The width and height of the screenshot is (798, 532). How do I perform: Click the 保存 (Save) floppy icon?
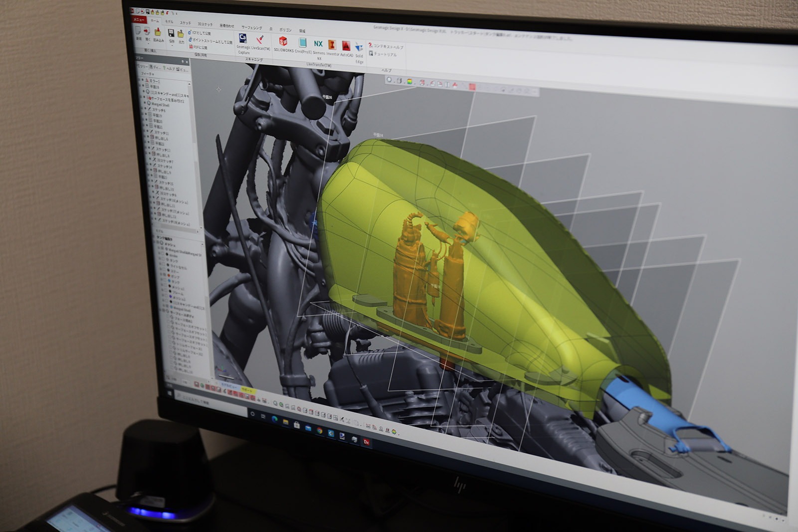click(x=171, y=33)
